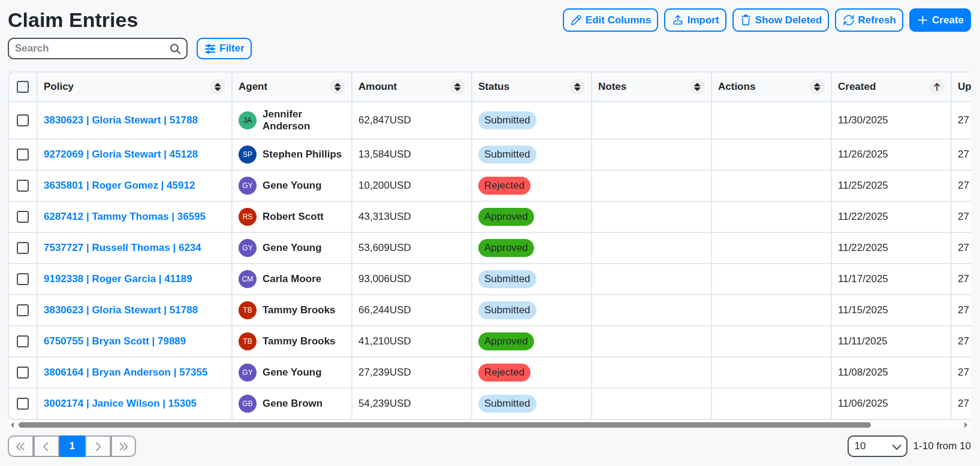Image resolution: width=980 pixels, height=466 pixels.
Task: Open the Filter options
Action: click(x=224, y=49)
